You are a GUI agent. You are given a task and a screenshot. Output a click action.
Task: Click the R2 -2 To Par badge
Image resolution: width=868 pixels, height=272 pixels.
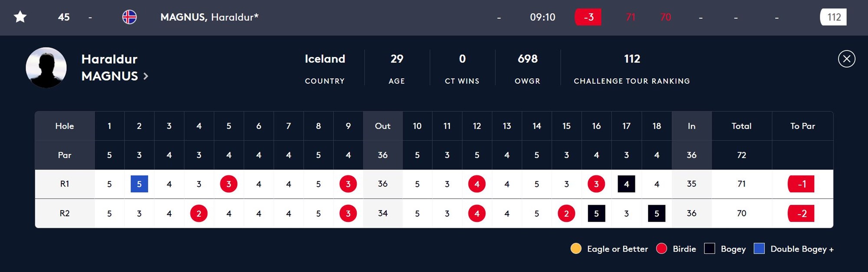(x=801, y=213)
